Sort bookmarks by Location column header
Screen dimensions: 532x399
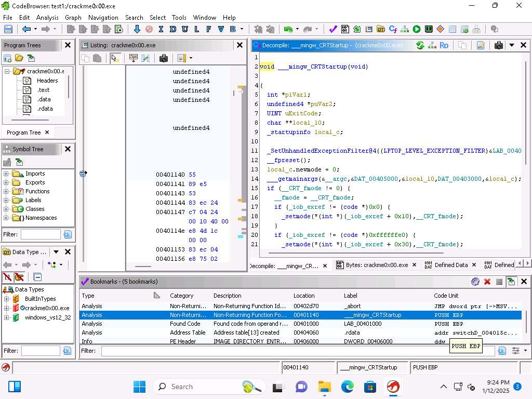(304, 296)
